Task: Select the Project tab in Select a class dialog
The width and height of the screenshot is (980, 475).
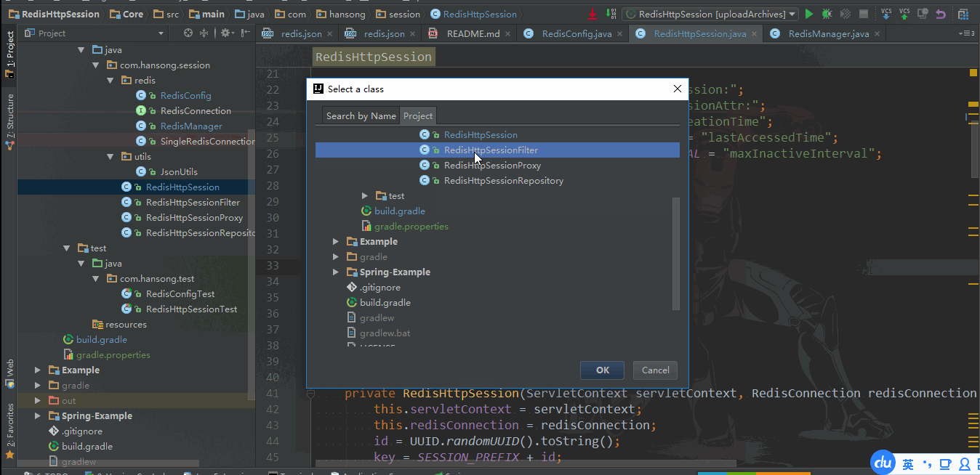Action: click(x=418, y=115)
